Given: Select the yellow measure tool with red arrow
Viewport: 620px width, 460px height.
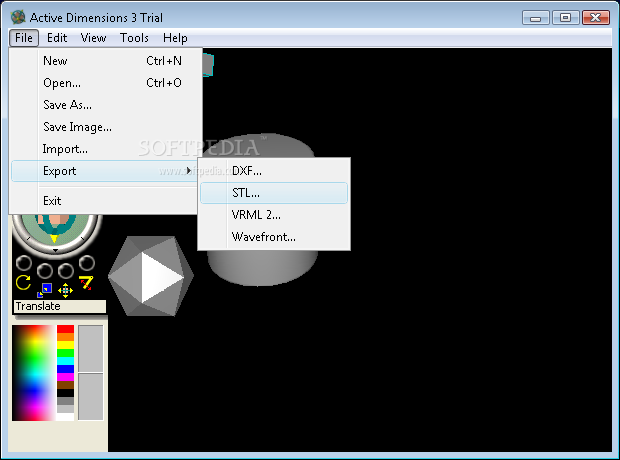Looking at the screenshot, I should pos(86,282).
